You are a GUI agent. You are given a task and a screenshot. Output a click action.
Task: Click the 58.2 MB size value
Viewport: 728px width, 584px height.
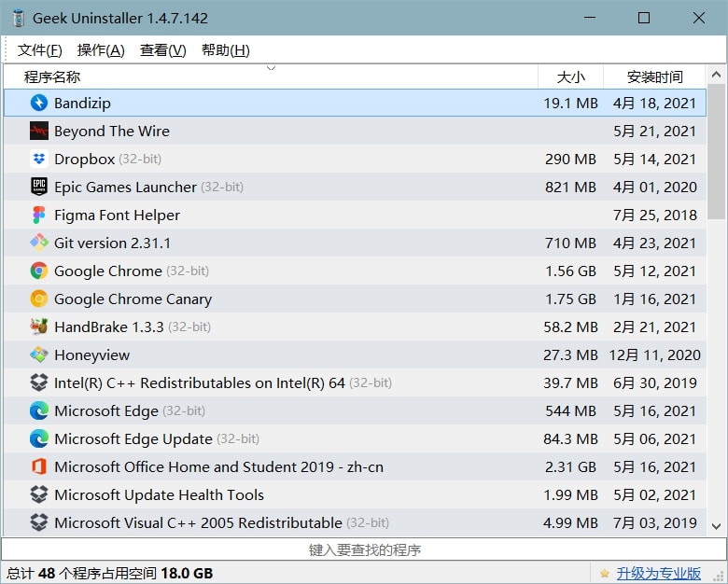point(570,327)
